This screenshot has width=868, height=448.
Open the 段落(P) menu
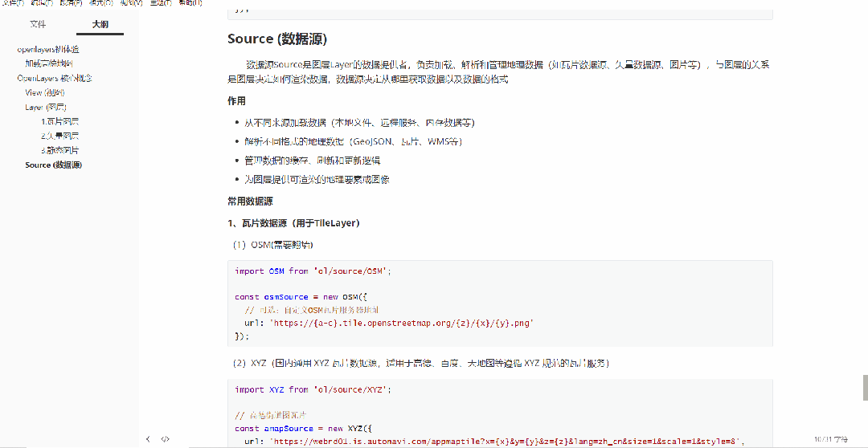tap(72, 2)
